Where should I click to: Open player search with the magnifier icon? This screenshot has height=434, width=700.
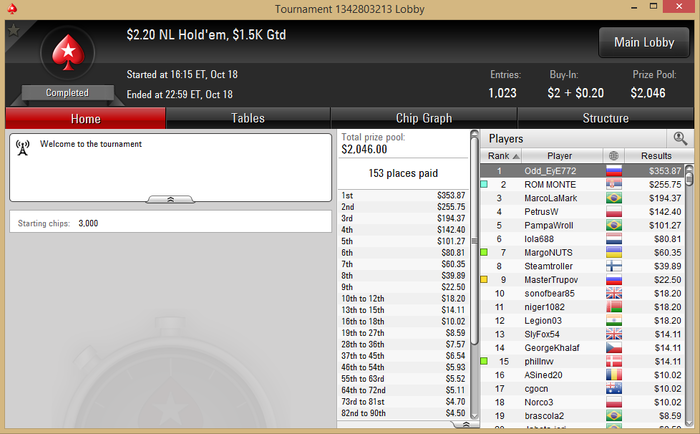pyautogui.click(x=680, y=138)
